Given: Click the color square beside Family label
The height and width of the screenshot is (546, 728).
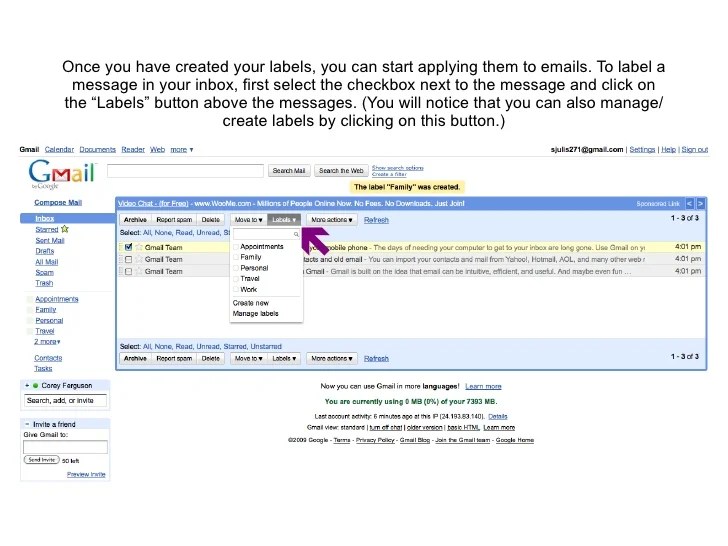Looking at the screenshot, I should tap(30, 310).
